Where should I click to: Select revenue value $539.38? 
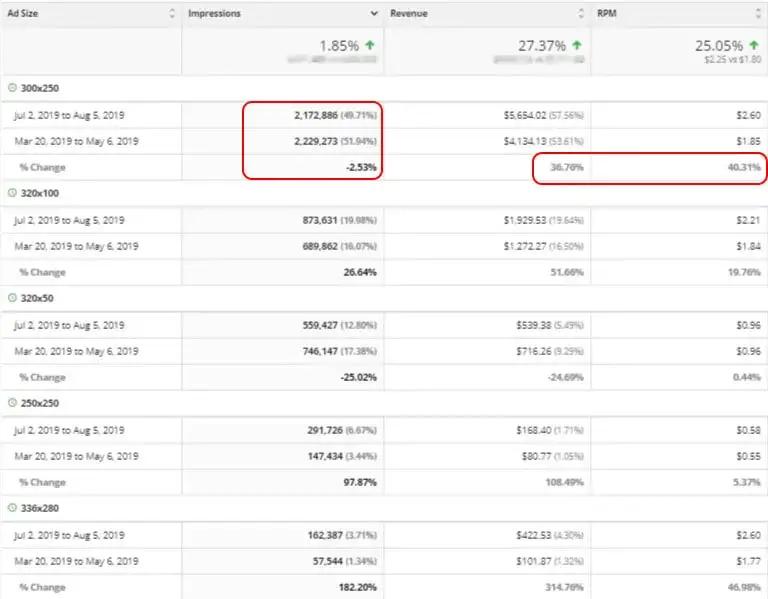click(x=533, y=325)
